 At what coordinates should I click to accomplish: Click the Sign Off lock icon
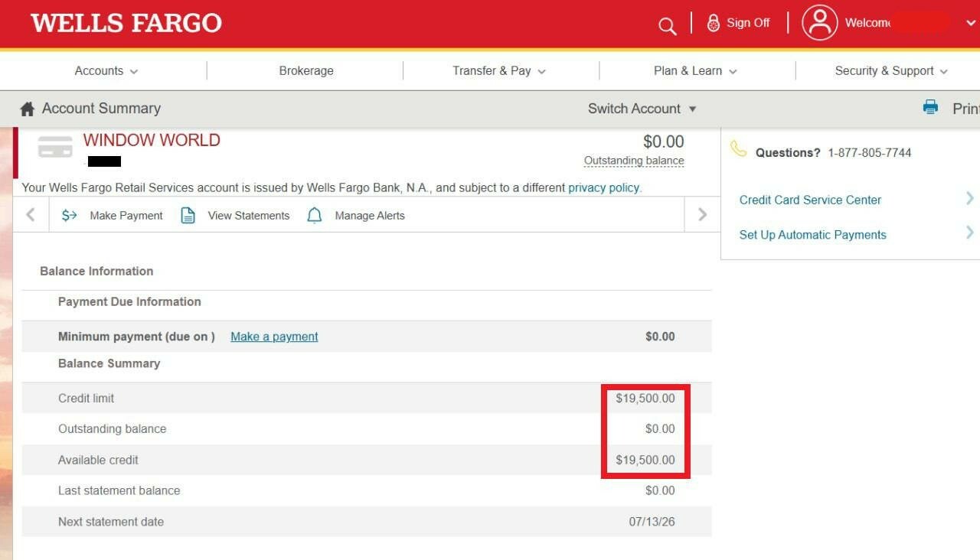[x=713, y=23]
